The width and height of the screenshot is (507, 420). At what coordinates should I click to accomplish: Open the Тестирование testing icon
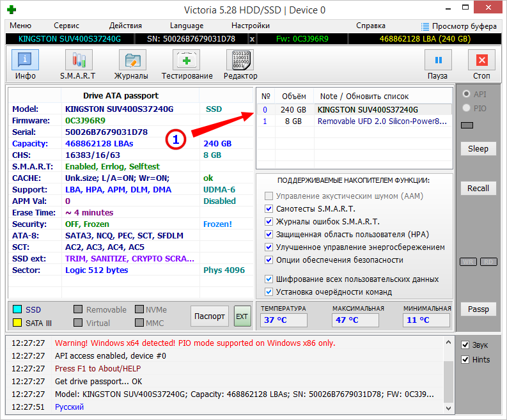tap(186, 60)
